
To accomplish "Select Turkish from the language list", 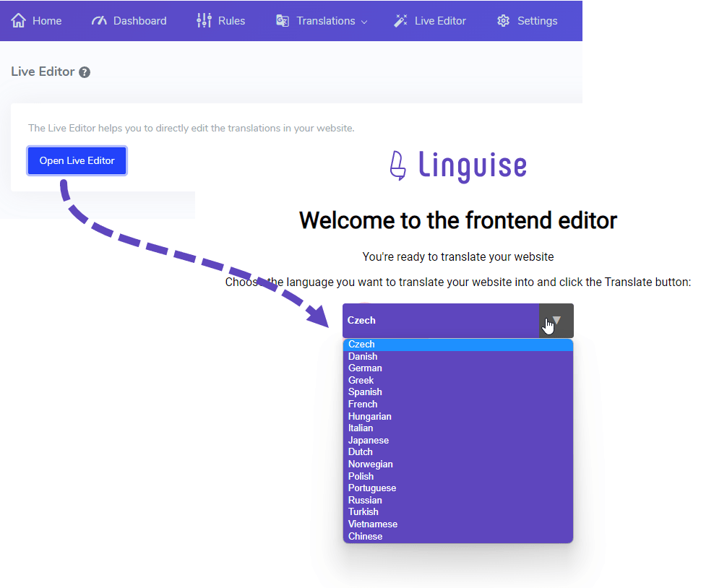I will (x=458, y=512).
